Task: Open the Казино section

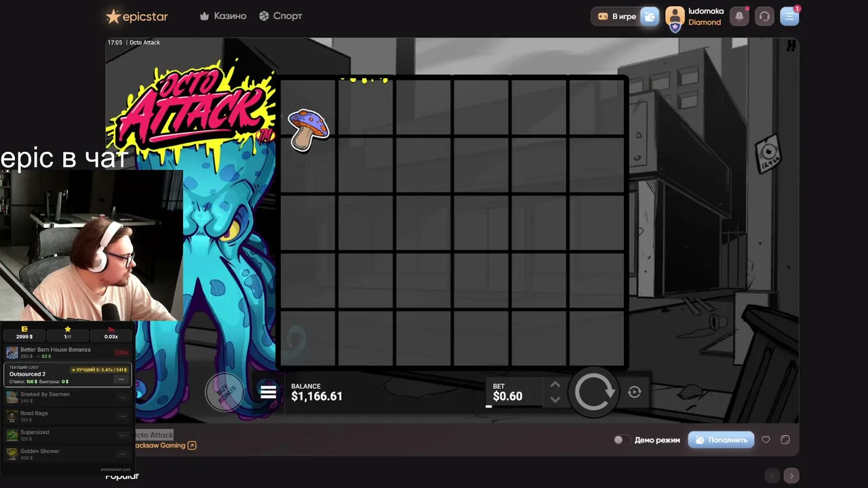Action: click(x=223, y=16)
